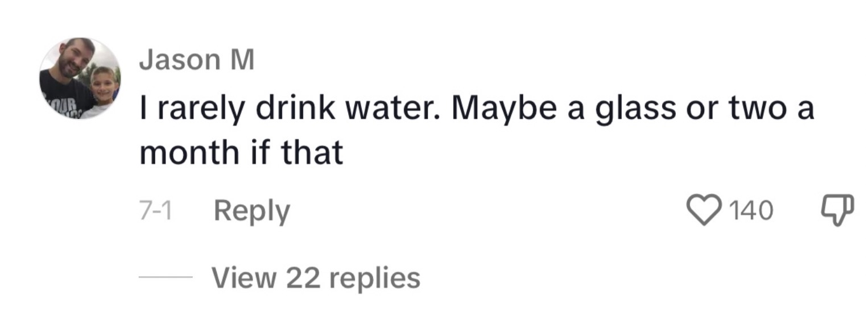Screen dimensions: 868x316
Task: Tap the child's face in the avatar
Action: coord(103,84)
